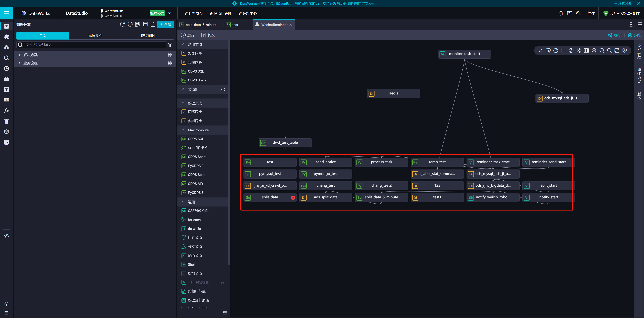Switch to the 我负责的 tab
644x318 pixels.
[95, 36]
